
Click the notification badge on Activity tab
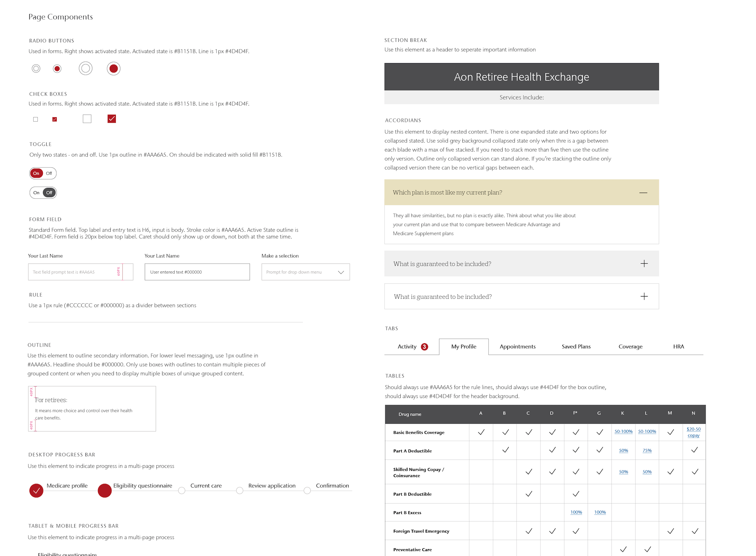point(424,347)
